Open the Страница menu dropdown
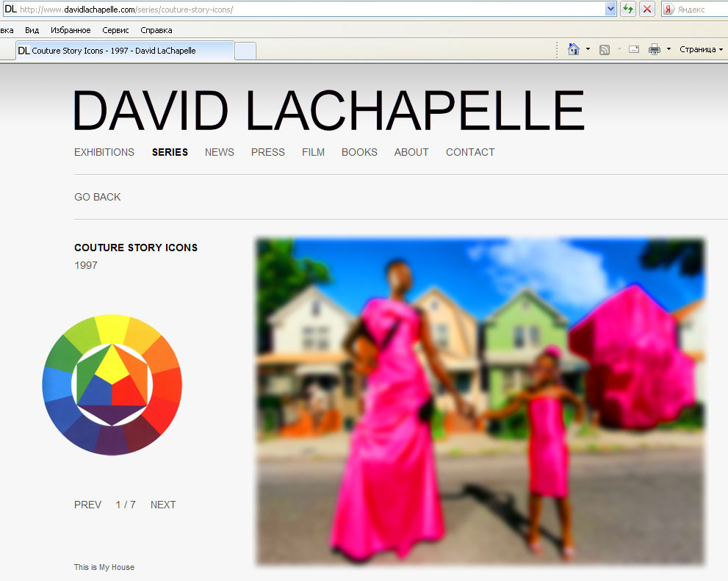The width and height of the screenshot is (728, 581). tap(701, 49)
